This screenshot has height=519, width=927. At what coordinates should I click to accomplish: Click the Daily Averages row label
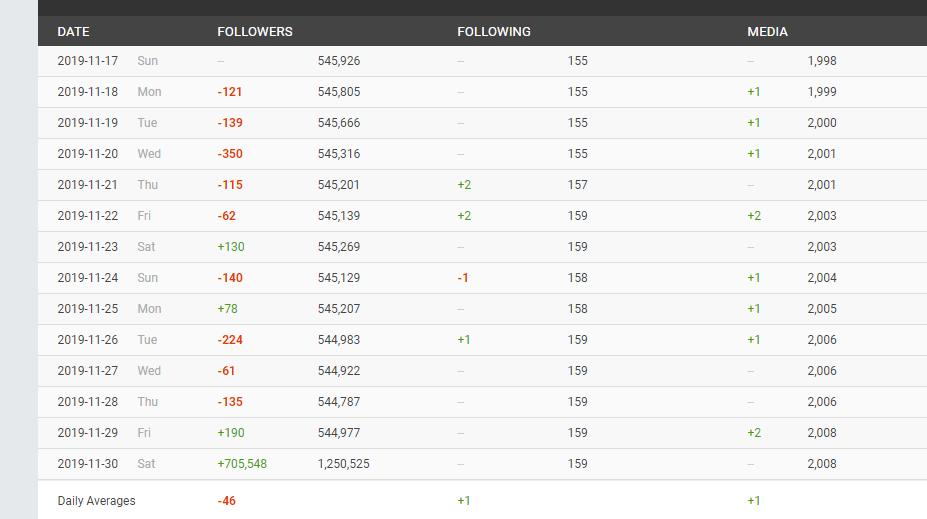point(96,501)
